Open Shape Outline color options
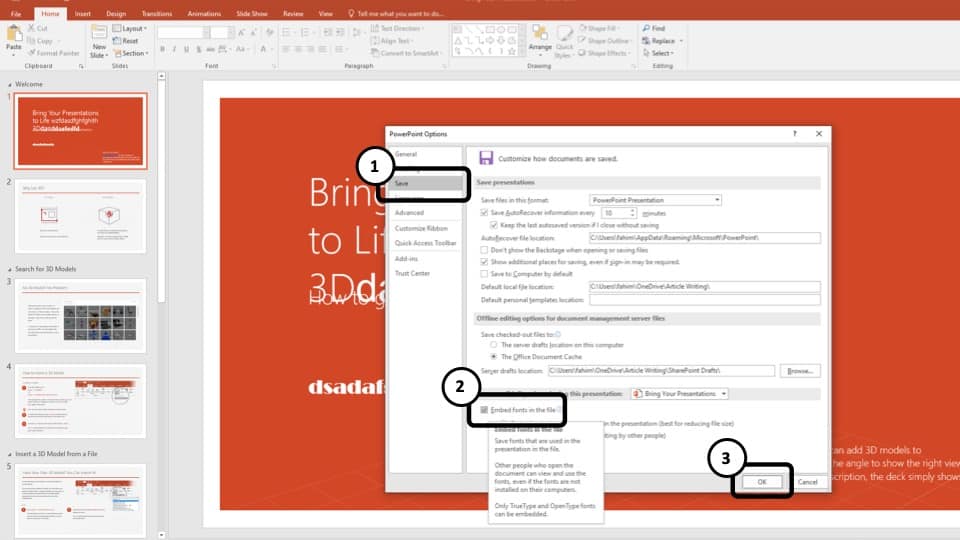960x540 pixels. coord(604,40)
